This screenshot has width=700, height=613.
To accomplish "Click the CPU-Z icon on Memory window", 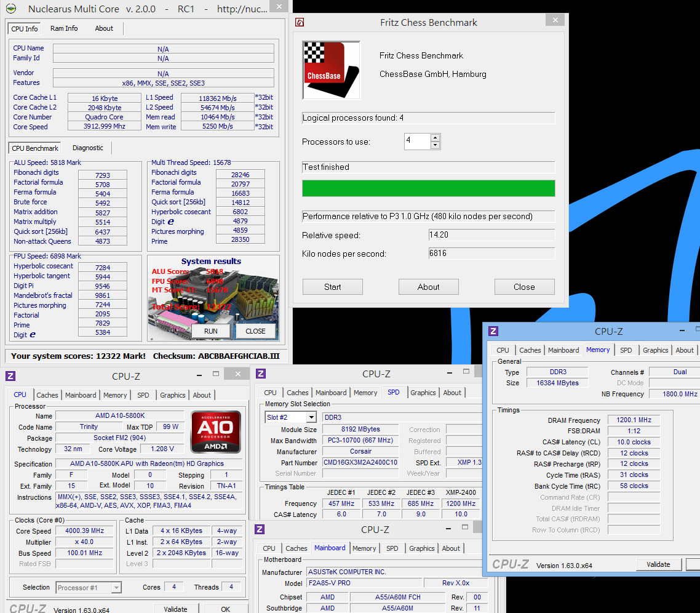I will [x=493, y=331].
